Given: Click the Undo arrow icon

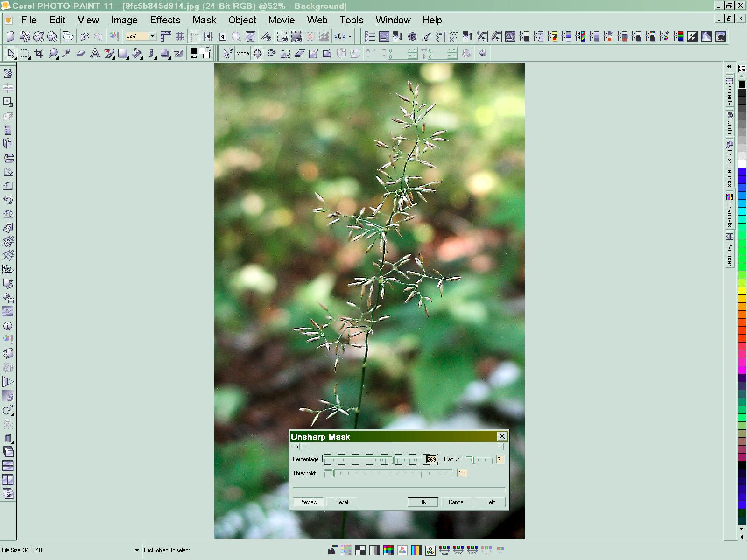Looking at the screenshot, I should tap(85, 36).
